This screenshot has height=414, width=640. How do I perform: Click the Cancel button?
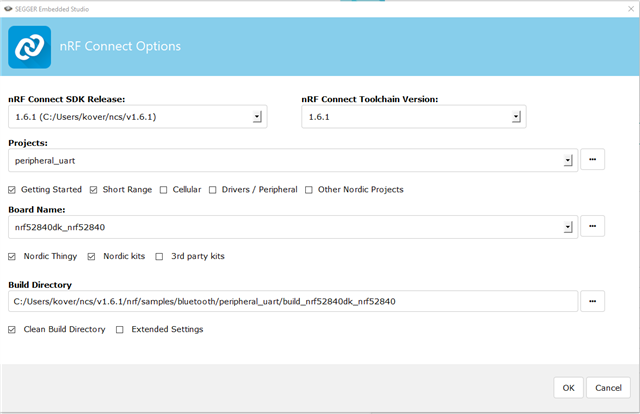(x=608, y=387)
